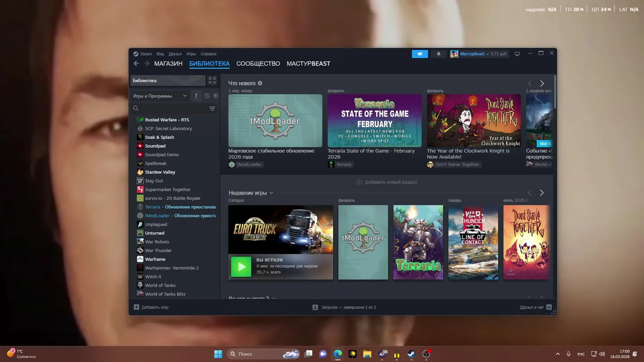Switch to Big Picture mode via monitor icon
This screenshot has height=362, width=644.
pos(517,54)
